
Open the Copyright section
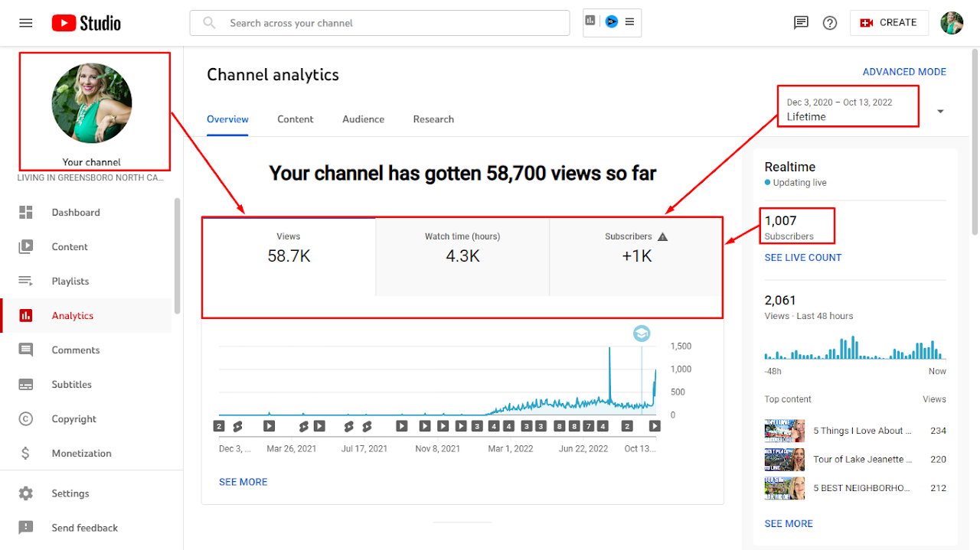tap(73, 418)
